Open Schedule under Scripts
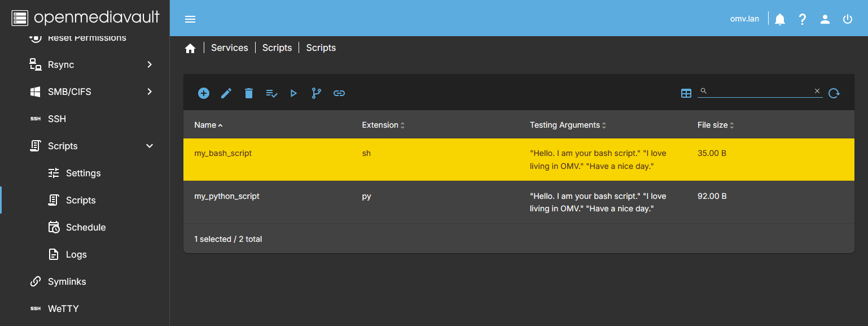Image resolution: width=868 pixels, height=326 pixels. pyautogui.click(x=86, y=227)
